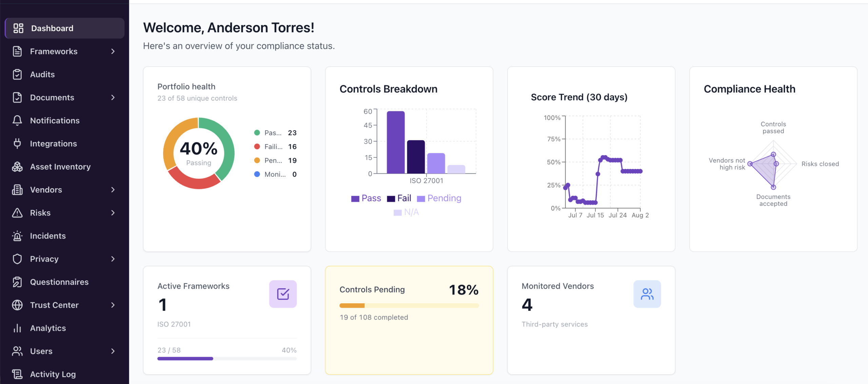The image size is (868, 384).
Task: Go to the Dashboard menu item
Action: tap(65, 28)
